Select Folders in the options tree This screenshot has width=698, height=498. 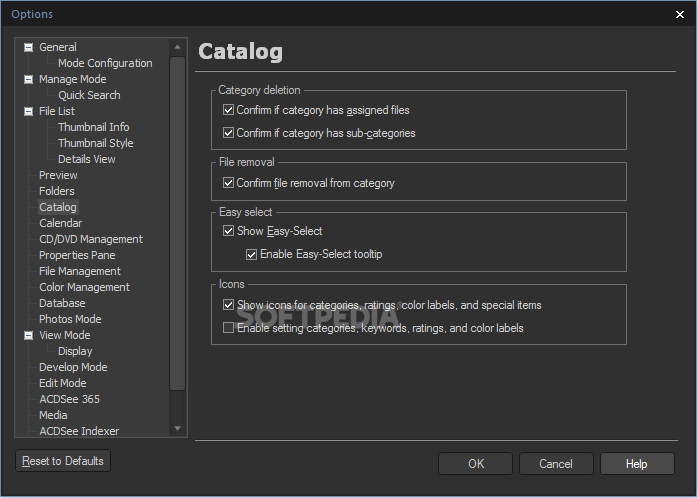[57, 191]
